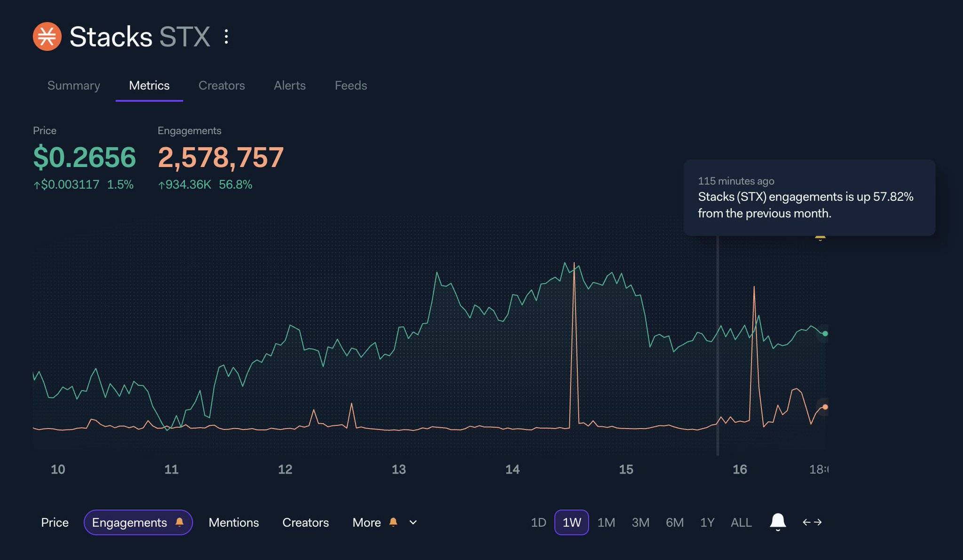Toggle the Price metric on chart
Image resolution: width=963 pixels, height=560 pixels.
[55, 522]
